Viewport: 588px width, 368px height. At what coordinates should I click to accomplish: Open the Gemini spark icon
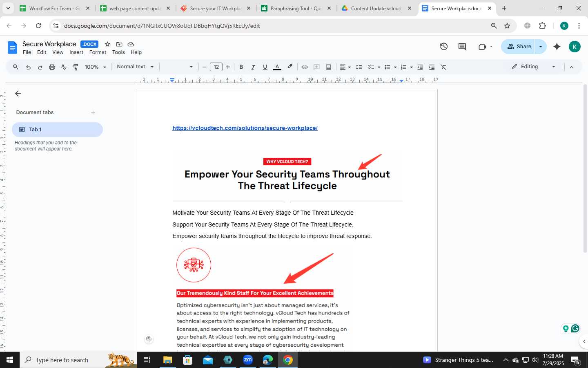pyautogui.click(x=557, y=47)
